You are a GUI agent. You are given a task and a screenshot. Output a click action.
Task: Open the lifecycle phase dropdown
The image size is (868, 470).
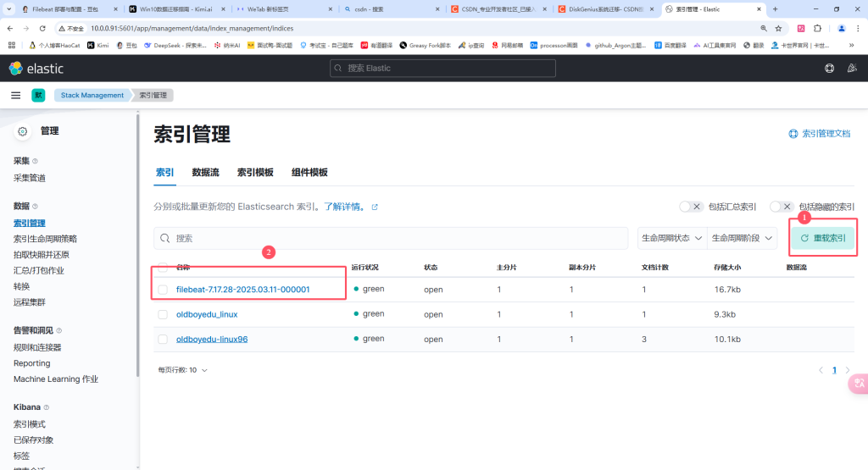click(x=743, y=239)
